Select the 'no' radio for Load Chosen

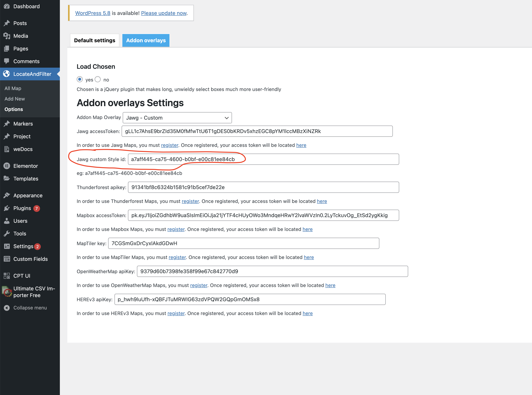click(x=98, y=79)
